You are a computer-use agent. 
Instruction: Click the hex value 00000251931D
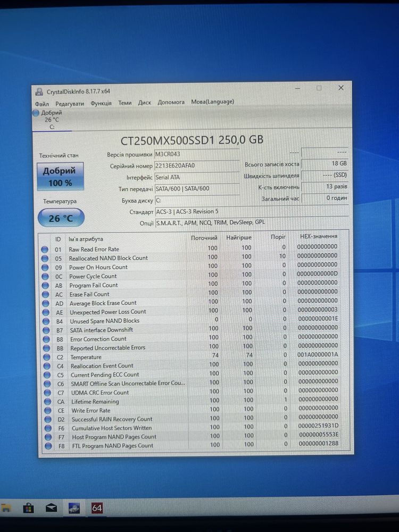pos(319,426)
